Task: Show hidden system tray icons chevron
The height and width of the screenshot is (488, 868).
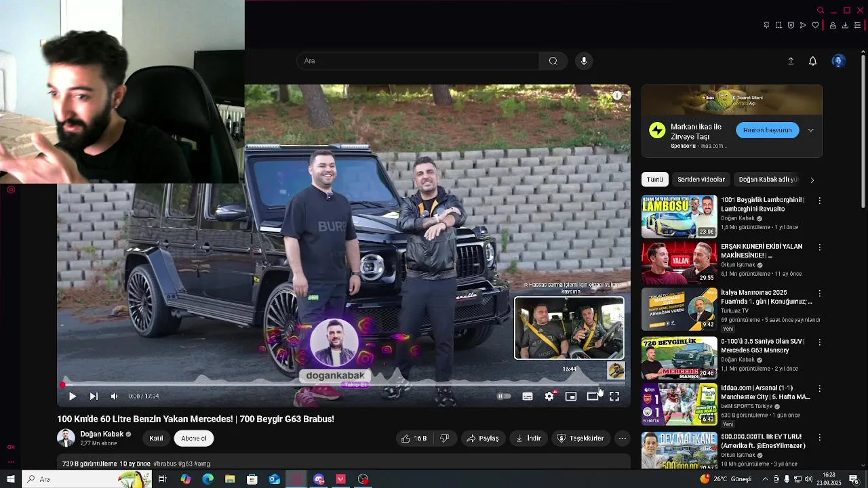Action: [x=766, y=479]
